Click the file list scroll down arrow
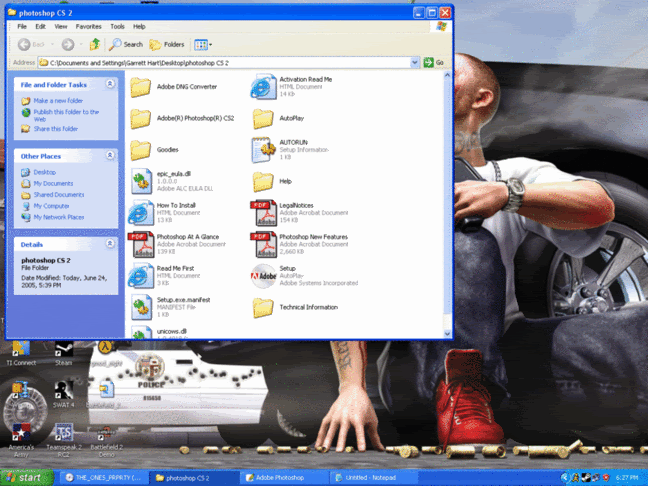 pos(447,334)
